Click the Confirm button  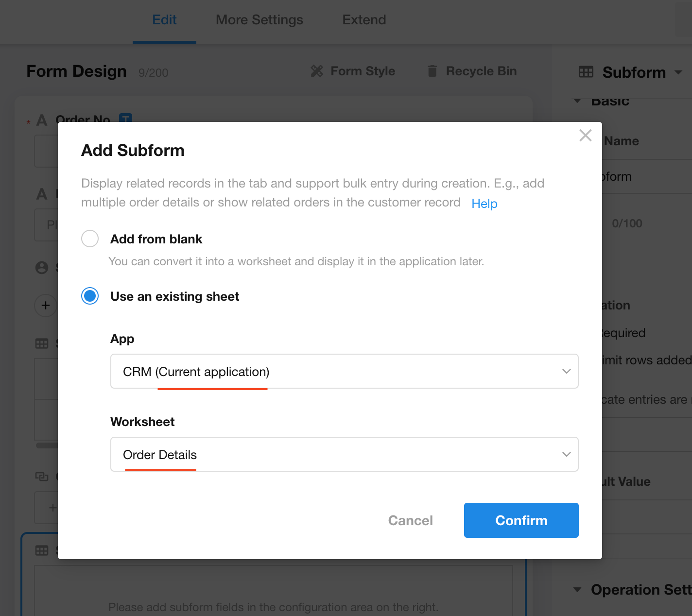(x=521, y=520)
